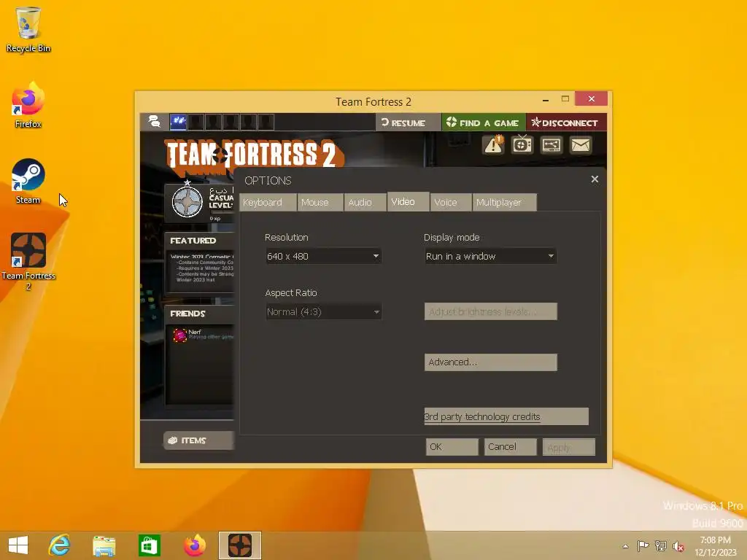Launch Internet Explorer from the taskbar

click(x=60, y=545)
